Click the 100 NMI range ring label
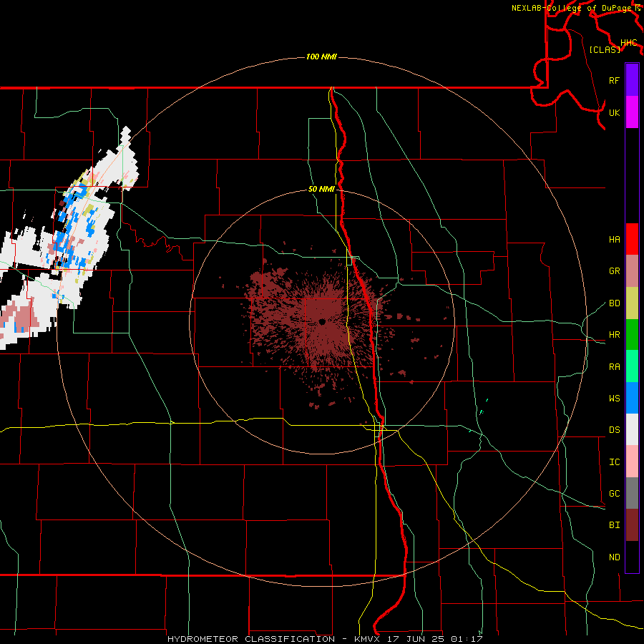The image size is (644, 644). pos(321,57)
